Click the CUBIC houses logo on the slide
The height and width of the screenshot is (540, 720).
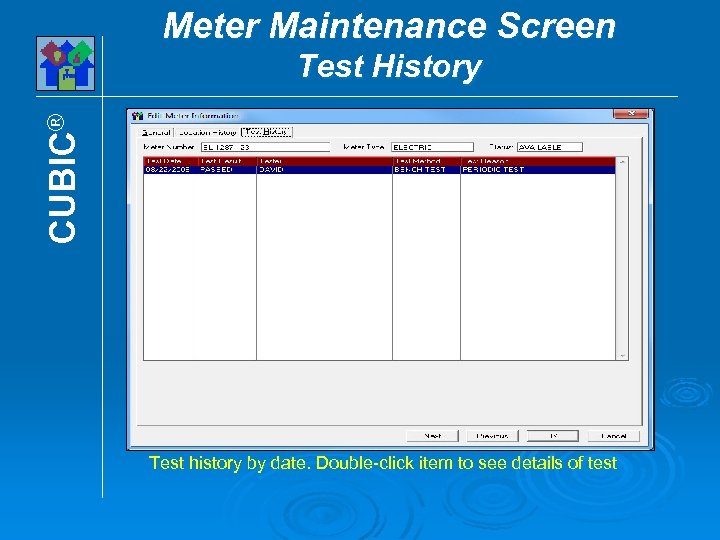tap(66, 63)
